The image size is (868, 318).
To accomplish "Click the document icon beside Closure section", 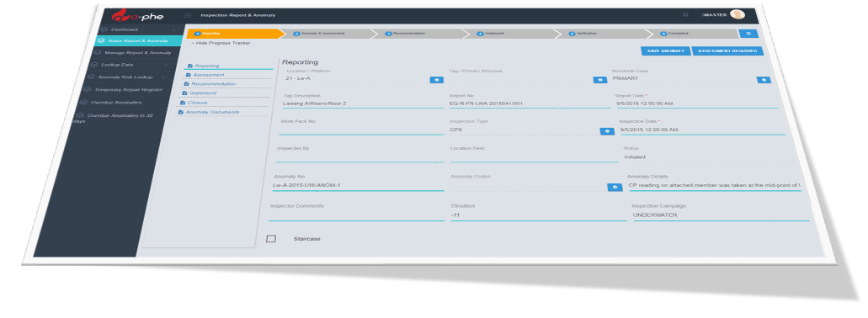I will 182,103.
